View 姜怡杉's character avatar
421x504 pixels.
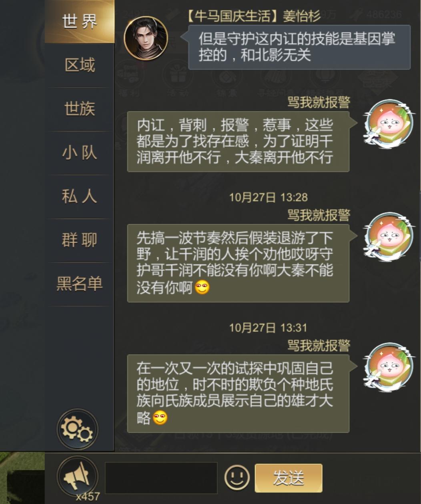click(x=146, y=38)
